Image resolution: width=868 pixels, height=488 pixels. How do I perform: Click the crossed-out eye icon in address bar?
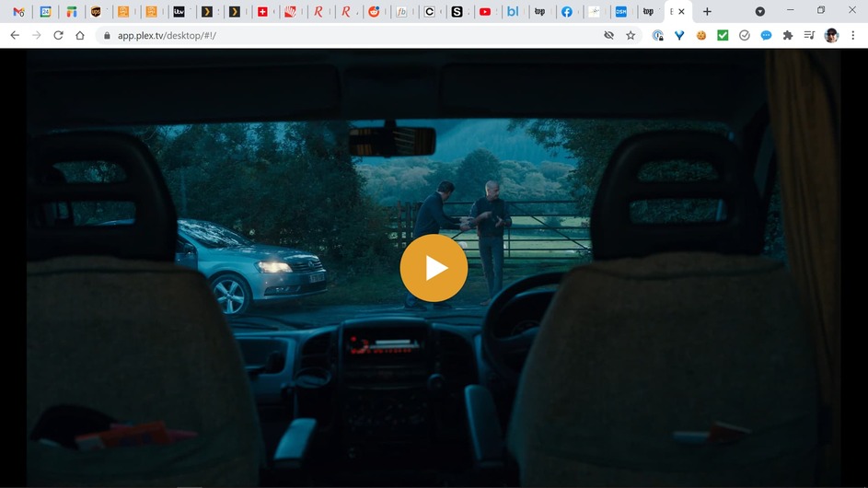click(609, 36)
